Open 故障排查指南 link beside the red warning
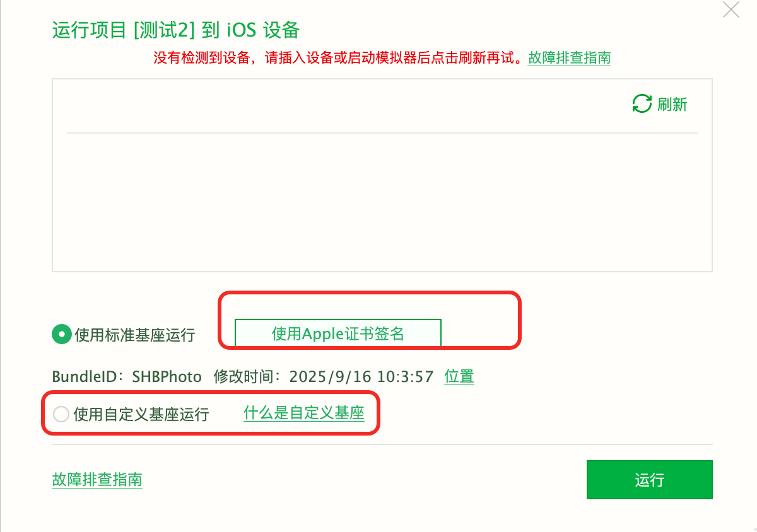The height and width of the screenshot is (532, 757). 569,58
